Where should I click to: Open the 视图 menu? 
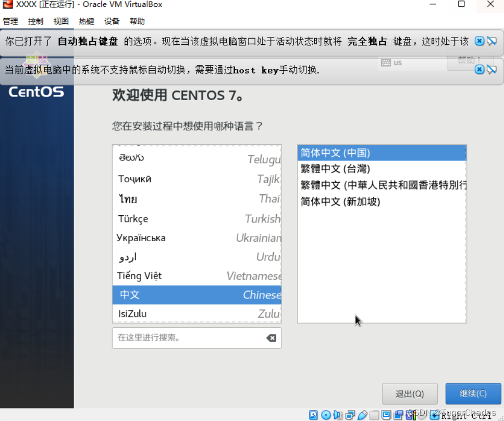tap(61, 21)
